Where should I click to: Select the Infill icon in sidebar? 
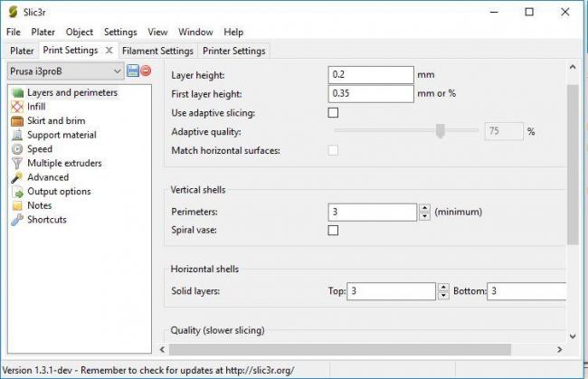click(x=17, y=107)
